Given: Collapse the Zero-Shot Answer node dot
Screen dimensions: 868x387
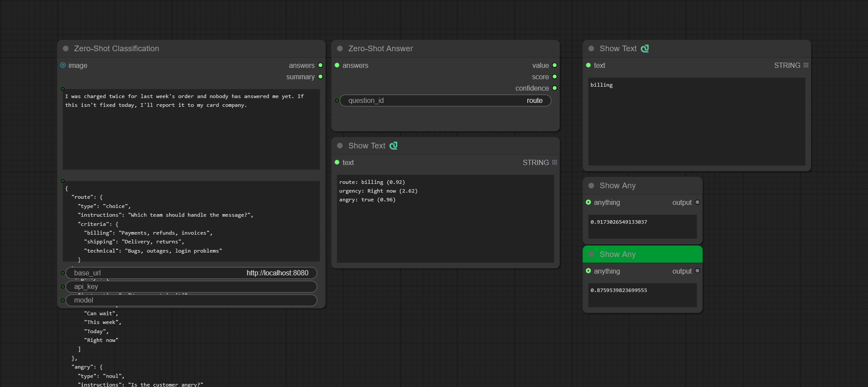Looking at the screenshot, I should click(340, 49).
